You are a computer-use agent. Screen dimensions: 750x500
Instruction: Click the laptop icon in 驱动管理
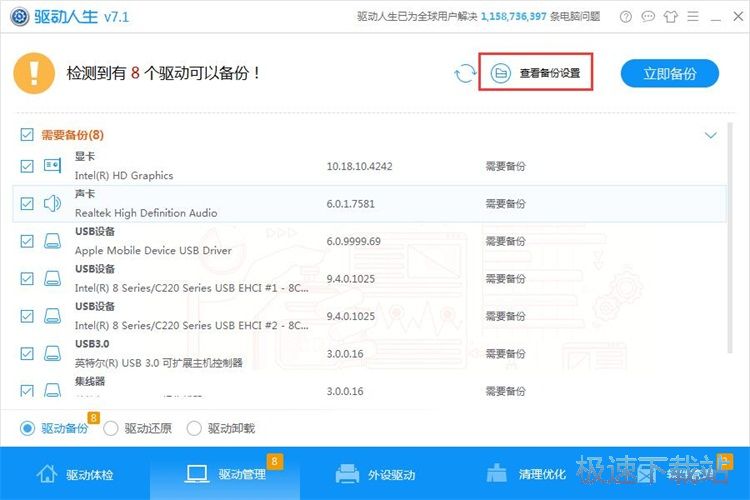click(x=197, y=474)
